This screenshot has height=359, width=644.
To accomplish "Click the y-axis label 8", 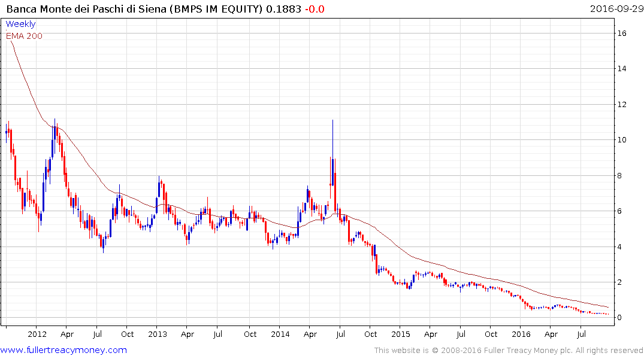I will [x=620, y=175].
